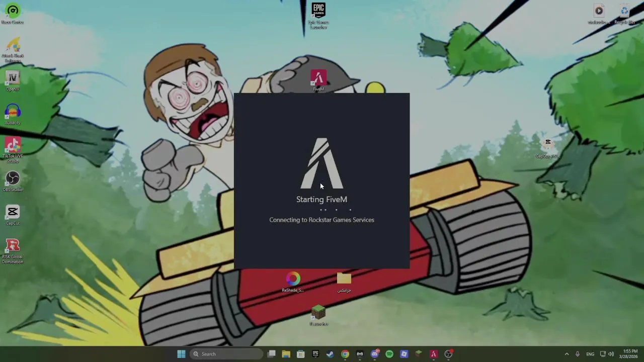
Task: Click 'Connecting to Rockstar Games Services' status
Action: [321, 220]
